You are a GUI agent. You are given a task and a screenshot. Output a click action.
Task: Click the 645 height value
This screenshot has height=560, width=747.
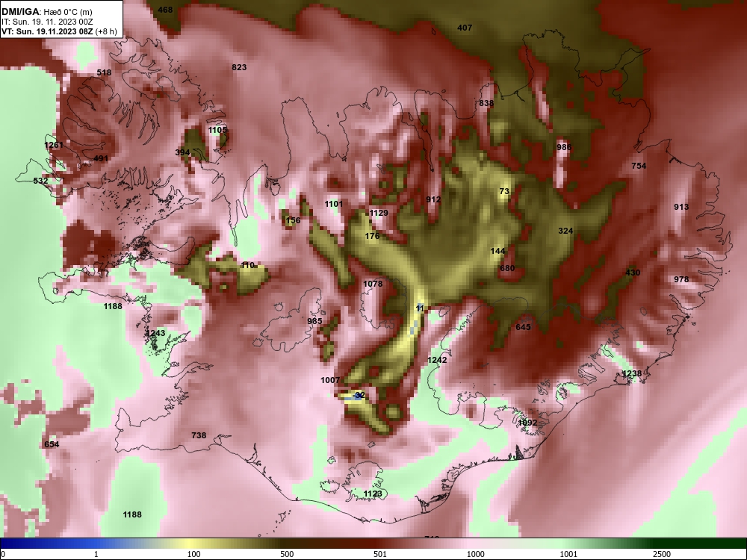523,327
